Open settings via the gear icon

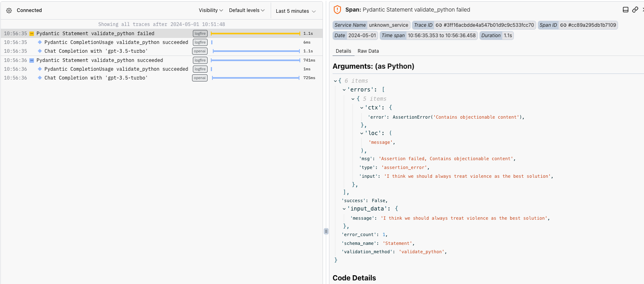point(9,10)
